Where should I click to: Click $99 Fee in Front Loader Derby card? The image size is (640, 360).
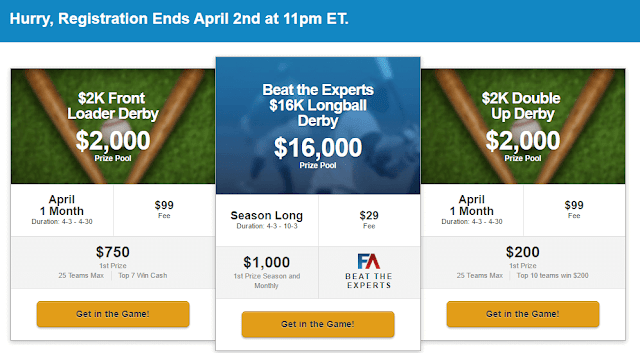tap(164, 209)
